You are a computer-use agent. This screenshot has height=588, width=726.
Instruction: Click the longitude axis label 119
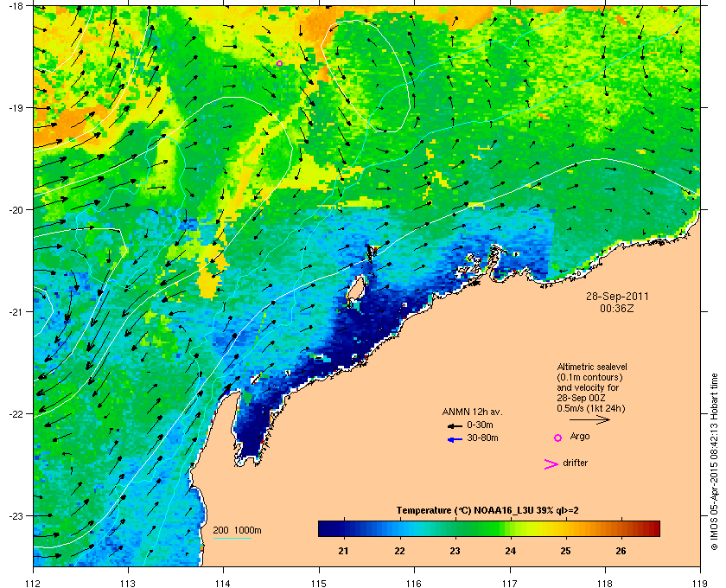(700, 583)
